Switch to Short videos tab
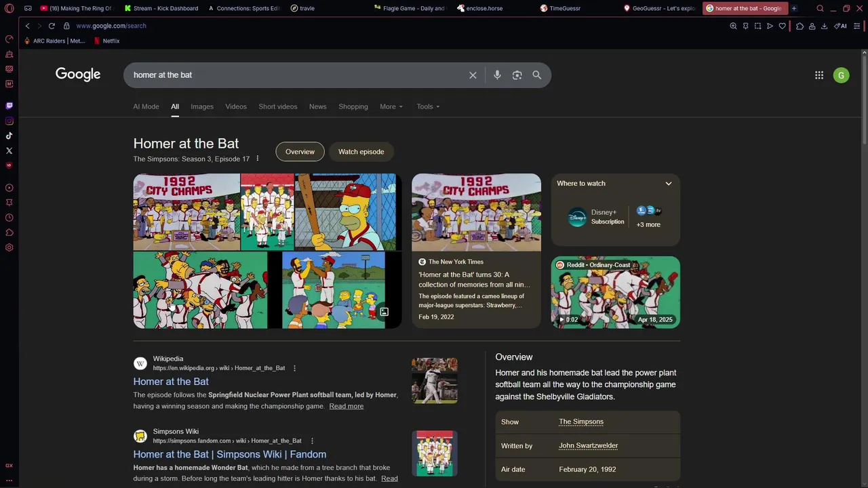 tap(278, 106)
